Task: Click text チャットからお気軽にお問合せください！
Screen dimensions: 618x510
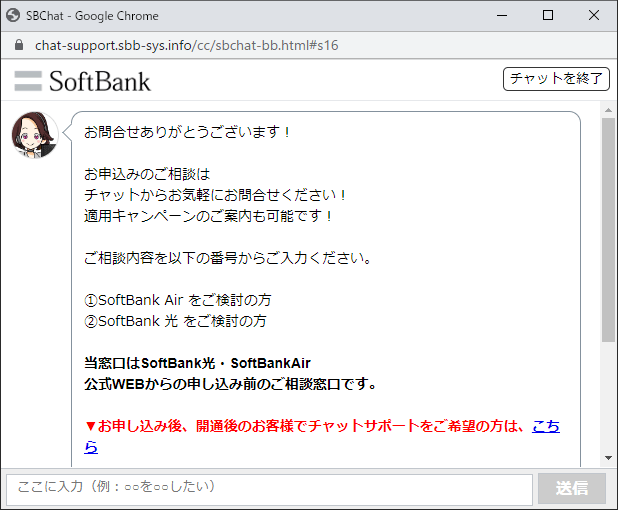Action: pyautogui.click(x=216, y=195)
